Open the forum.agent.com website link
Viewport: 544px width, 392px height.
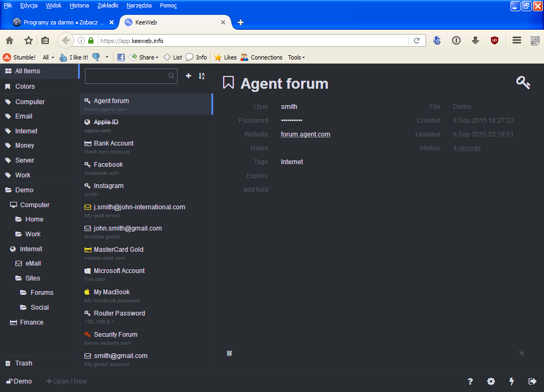pos(305,134)
